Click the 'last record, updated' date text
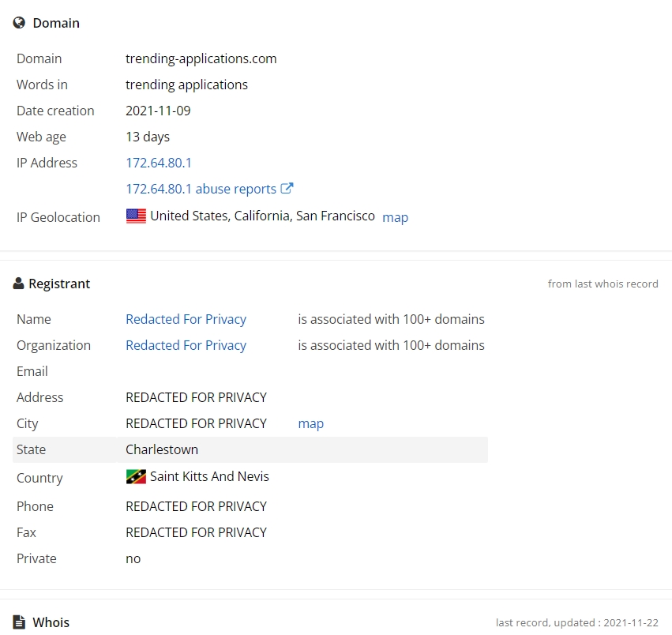This screenshot has width=672, height=635. [577, 622]
